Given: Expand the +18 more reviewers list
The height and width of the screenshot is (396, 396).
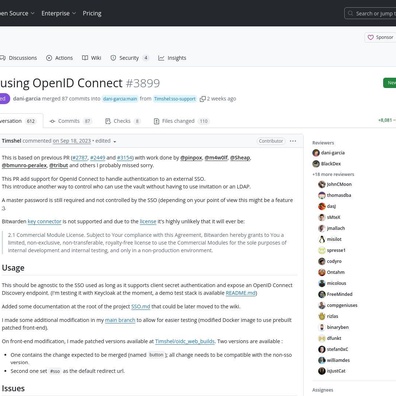Looking at the screenshot, I should pos(333,174).
